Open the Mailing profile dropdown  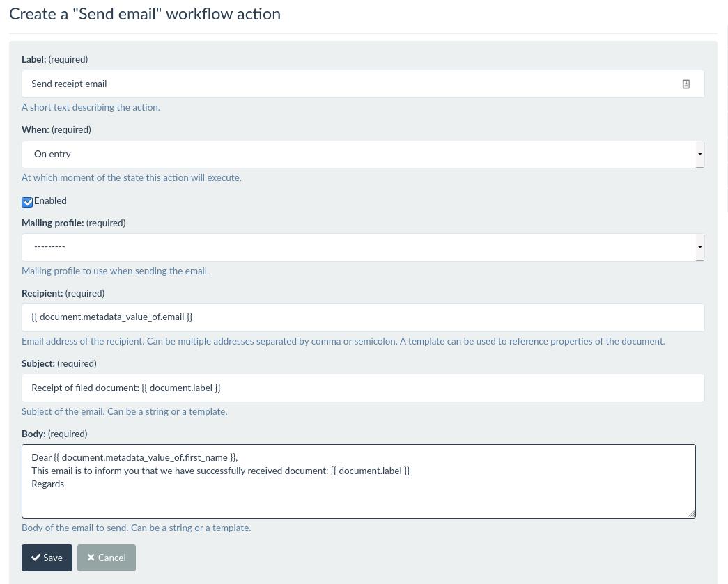click(x=363, y=247)
